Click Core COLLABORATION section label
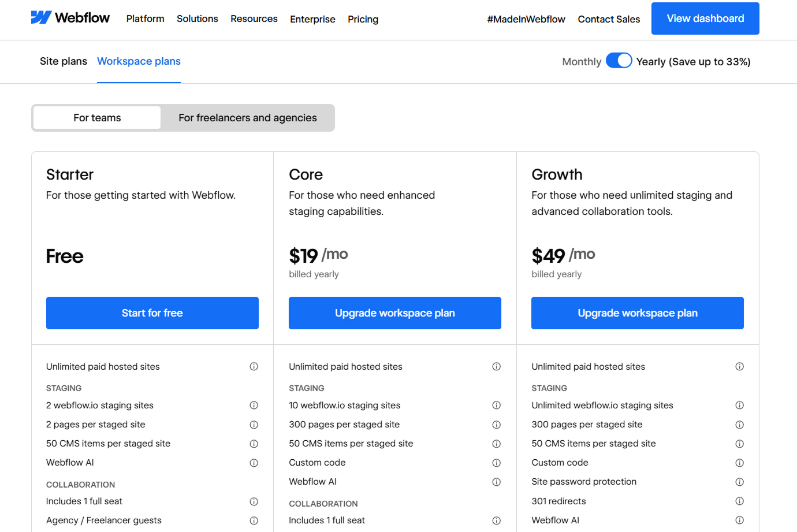Viewport: 797px width, 532px height. click(x=323, y=504)
